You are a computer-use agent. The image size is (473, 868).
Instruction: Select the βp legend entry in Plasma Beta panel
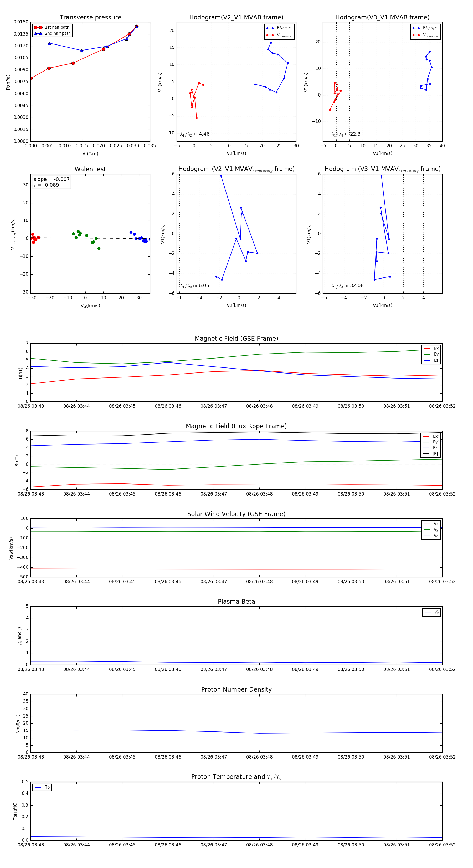(x=431, y=612)
